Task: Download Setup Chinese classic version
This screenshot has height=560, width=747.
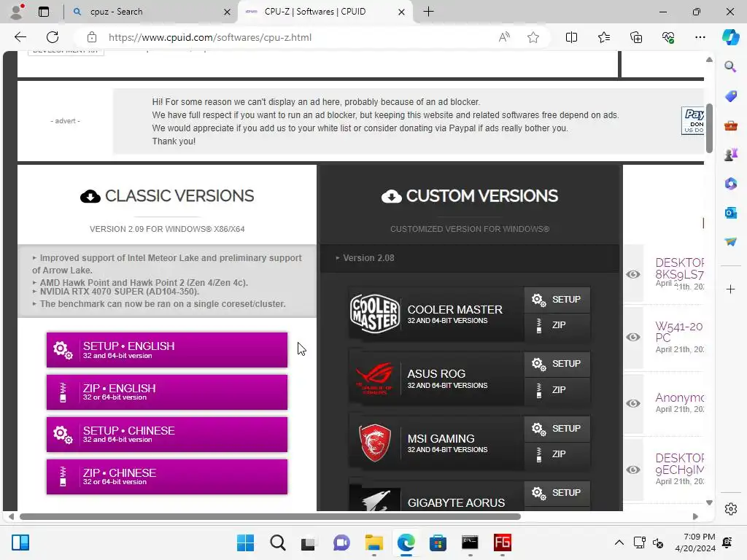Action: click(x=167, y=435)
